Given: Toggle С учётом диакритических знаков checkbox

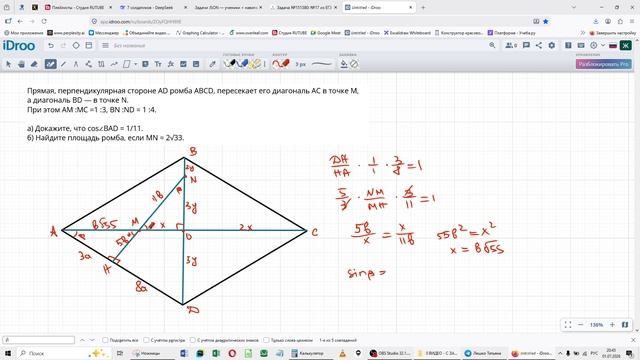Looking at the screenshot, I should click(x=193, y=340).
